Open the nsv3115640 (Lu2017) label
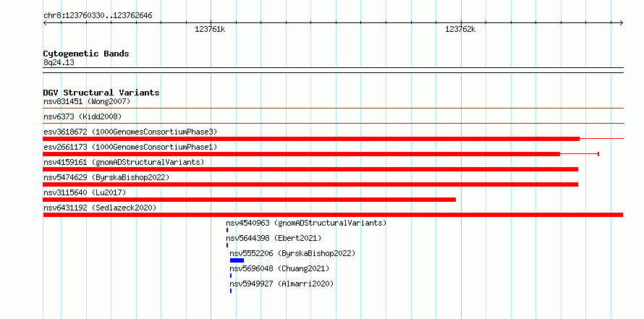644x319 pixels. pyautogui.click(x=85, y=192)
